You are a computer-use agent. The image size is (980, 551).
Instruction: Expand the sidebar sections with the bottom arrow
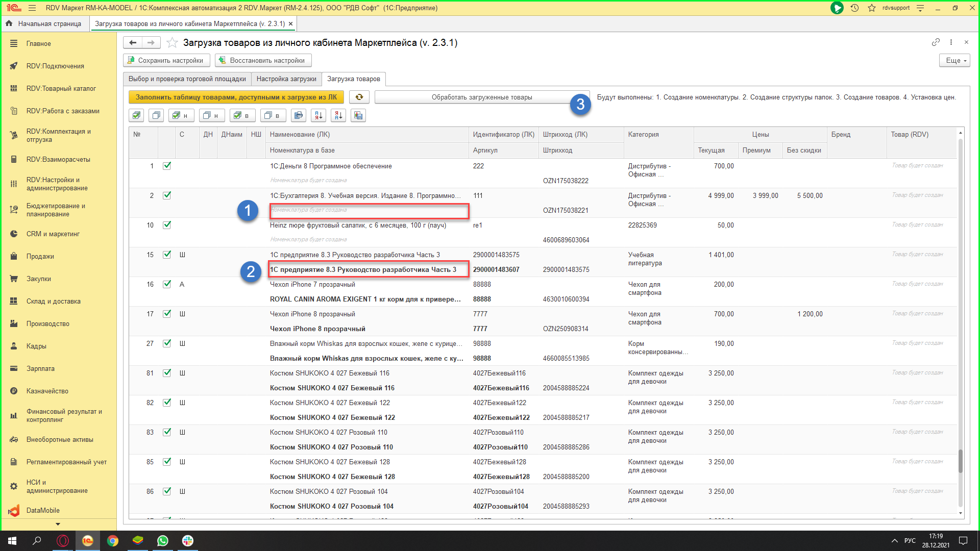pos(58,524)
